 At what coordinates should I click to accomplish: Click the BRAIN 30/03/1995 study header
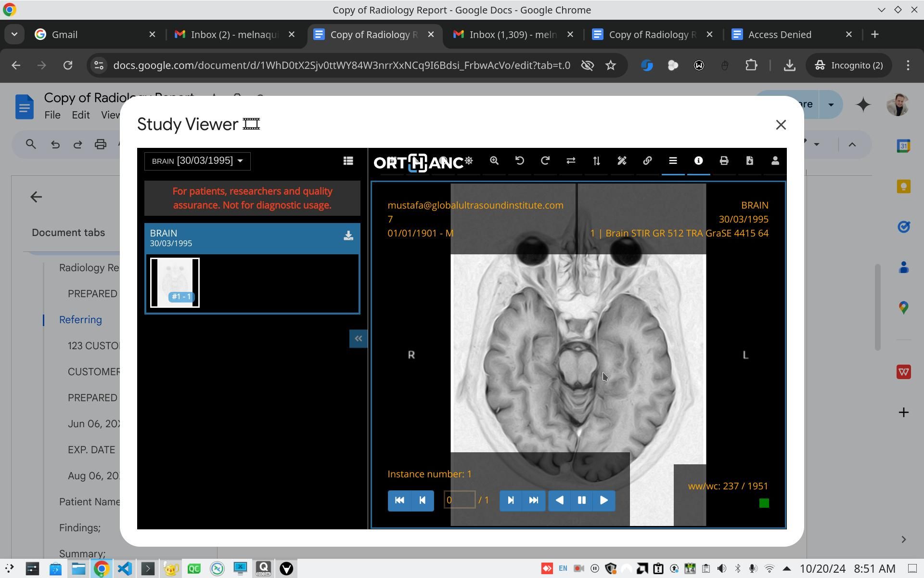pos(252,238)
